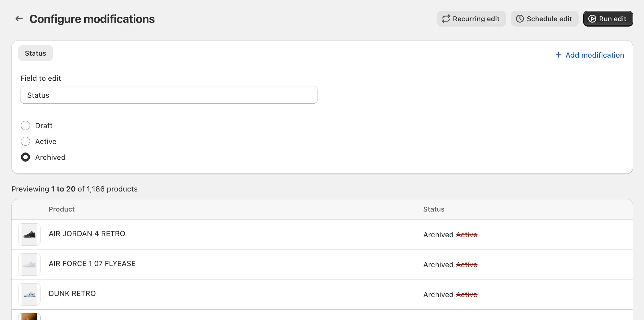Click the AIR JORDAN 4 RETRO thumbnail
The height and width of the screenshot is (320, 644).
click(30, 234)
